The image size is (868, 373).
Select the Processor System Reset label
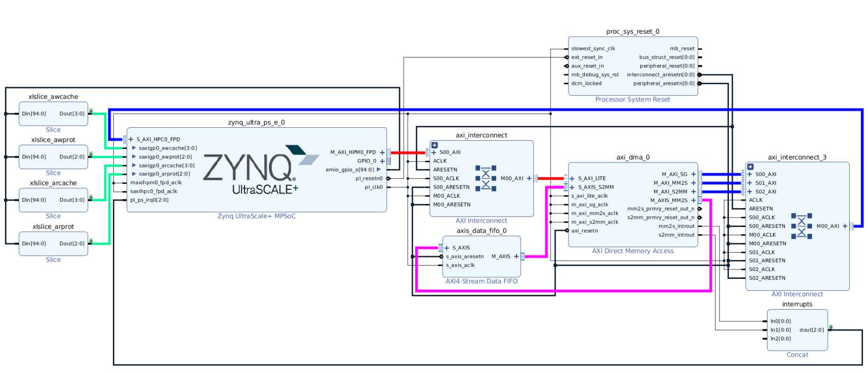[x=632, y=100]
